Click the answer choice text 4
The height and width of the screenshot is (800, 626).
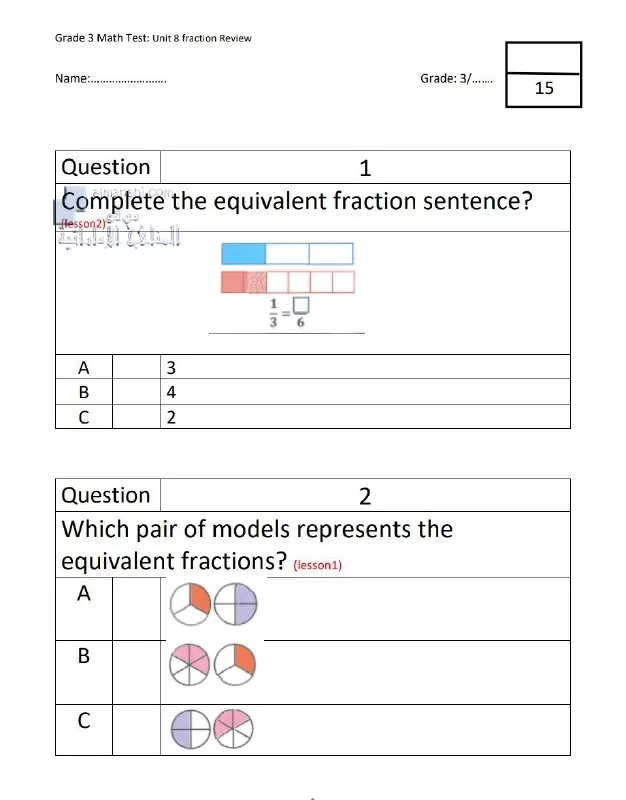[171, 392]
